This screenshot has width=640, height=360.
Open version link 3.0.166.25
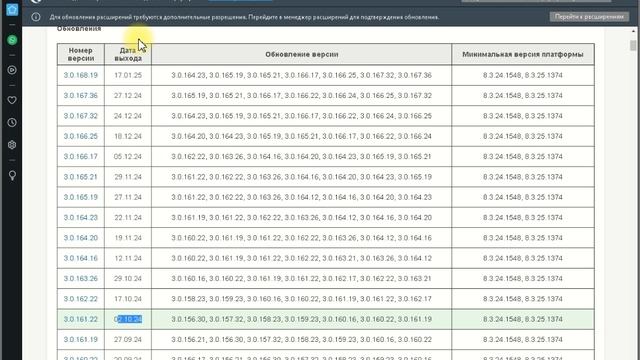[x=80, y=136]
